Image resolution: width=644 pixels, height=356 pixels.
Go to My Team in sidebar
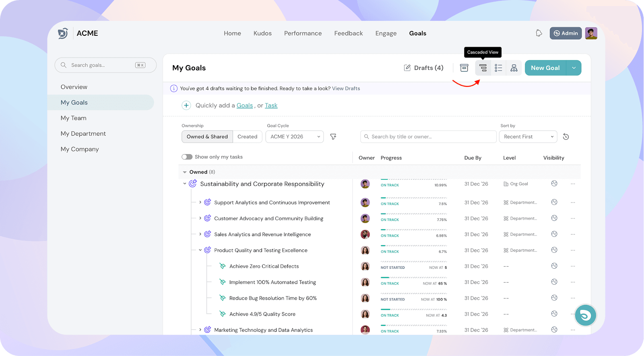click(x=74, y=118)
